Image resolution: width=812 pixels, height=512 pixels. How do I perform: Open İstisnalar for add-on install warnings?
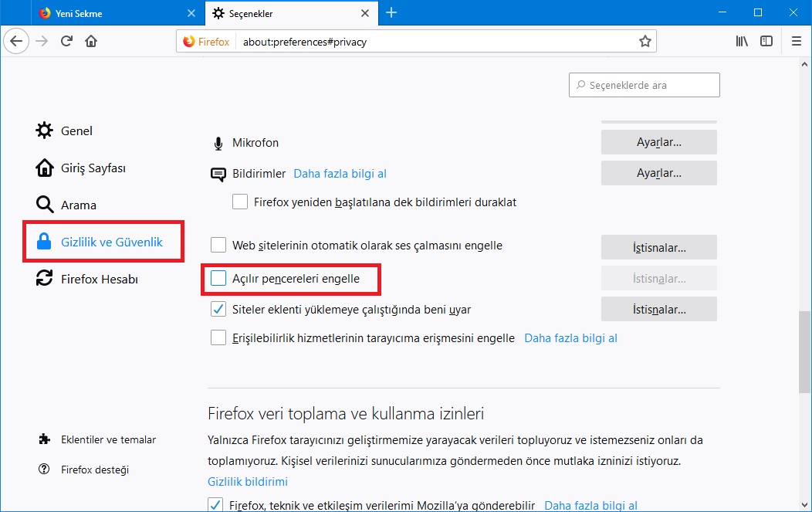(658, 310)
